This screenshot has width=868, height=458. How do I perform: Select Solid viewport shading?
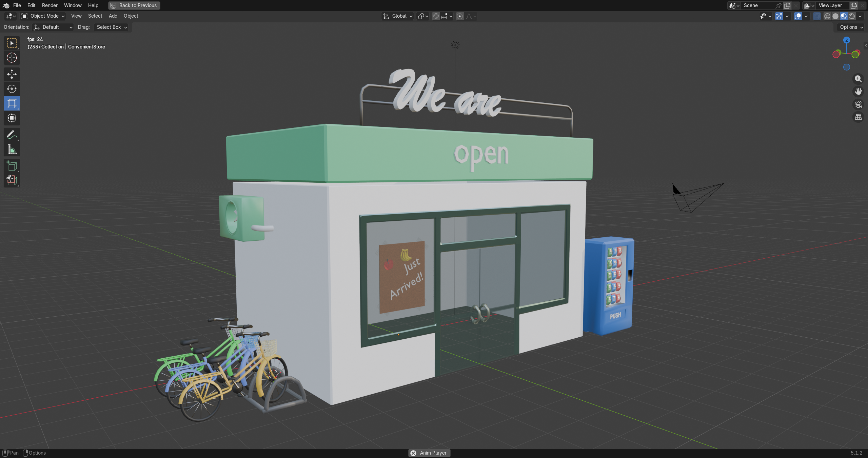(x=835, y=16)
